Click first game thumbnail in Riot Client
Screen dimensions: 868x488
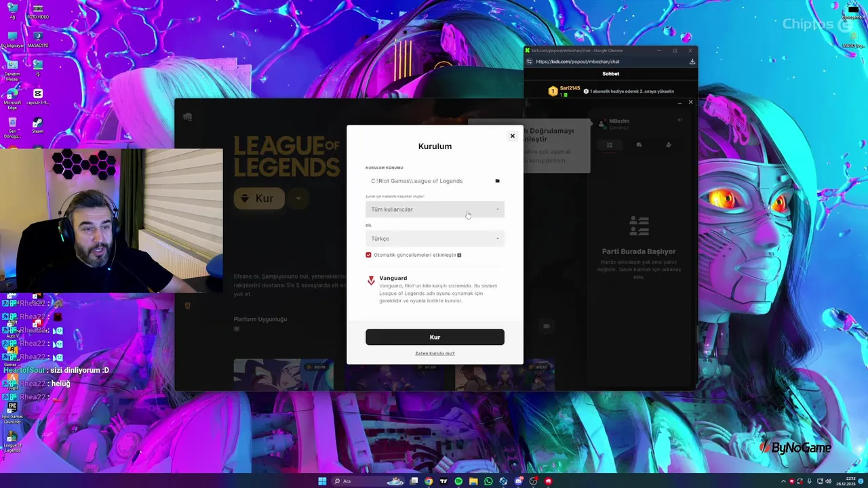click(283, 375)
